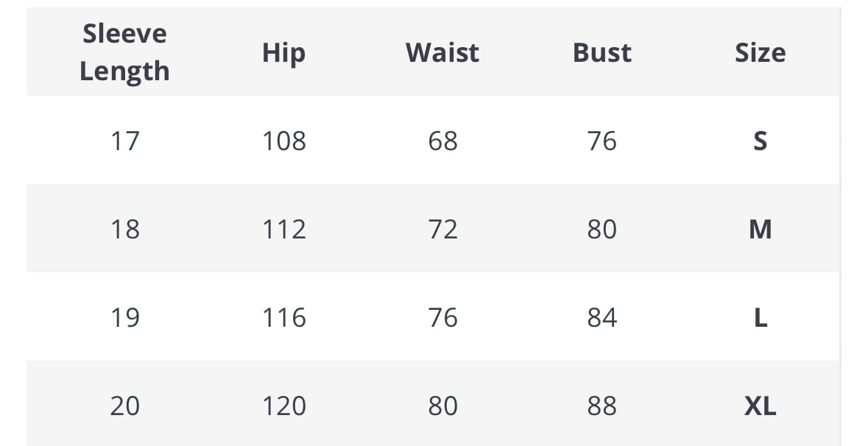Select waist value 68 in S row

pos(442,141)
